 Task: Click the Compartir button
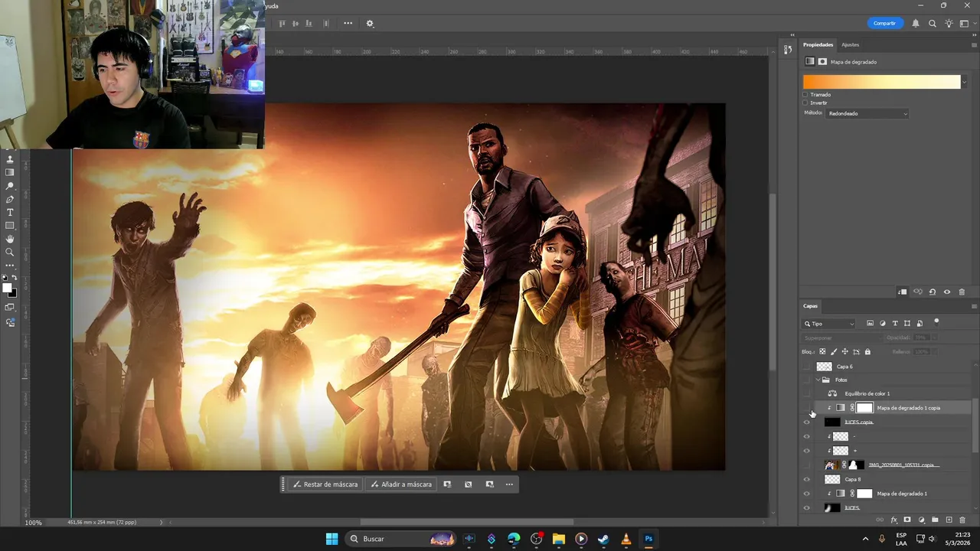[884, 24]
